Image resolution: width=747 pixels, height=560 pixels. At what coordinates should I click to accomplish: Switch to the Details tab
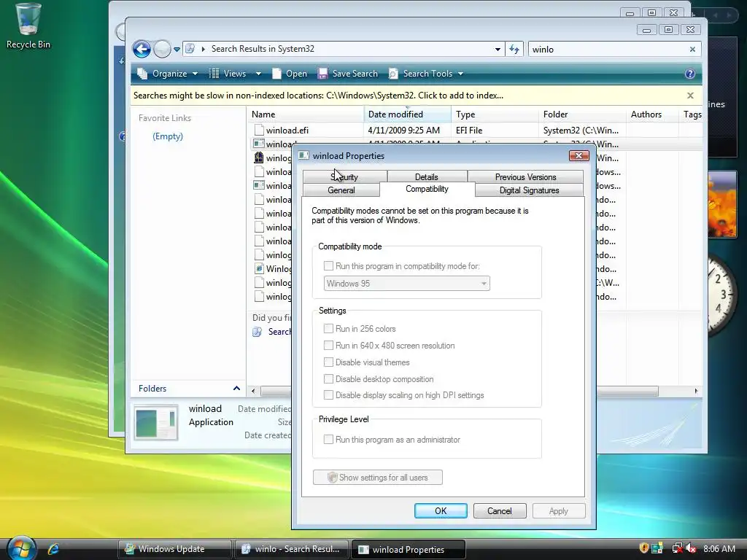427,176
